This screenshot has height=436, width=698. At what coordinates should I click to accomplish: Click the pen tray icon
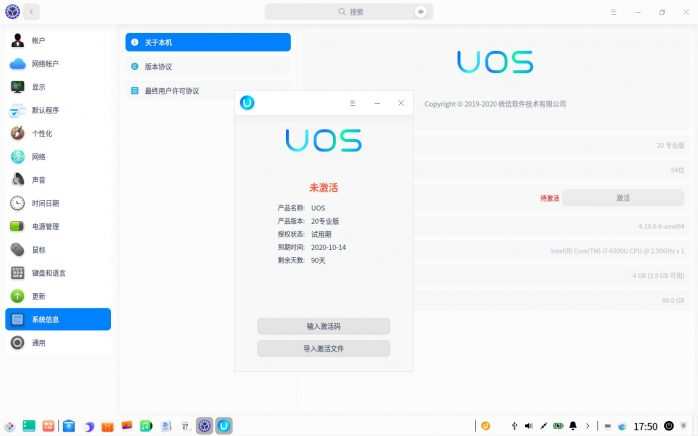pos(543,426)
